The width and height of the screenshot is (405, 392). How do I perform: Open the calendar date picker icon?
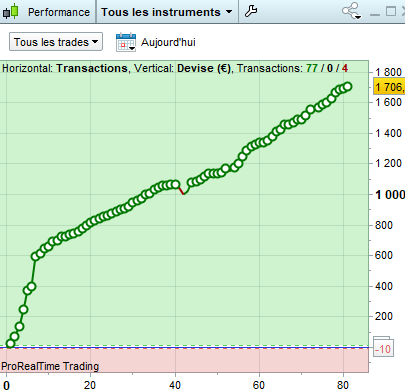pos(126,42)
